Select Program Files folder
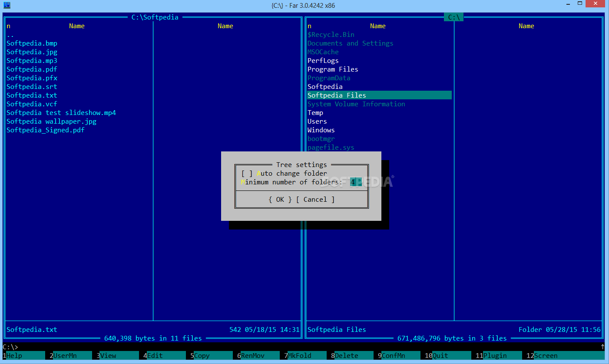 coord(333,69)
